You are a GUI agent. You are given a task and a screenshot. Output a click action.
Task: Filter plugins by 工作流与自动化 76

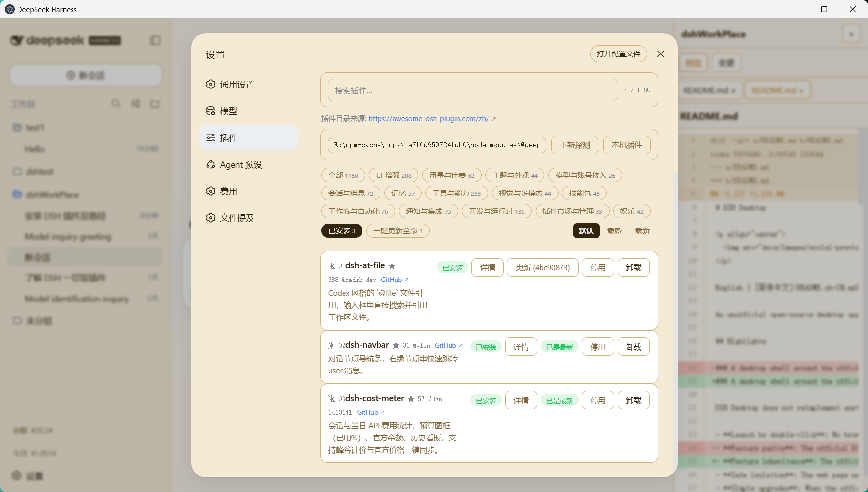(x=358, y=211)
